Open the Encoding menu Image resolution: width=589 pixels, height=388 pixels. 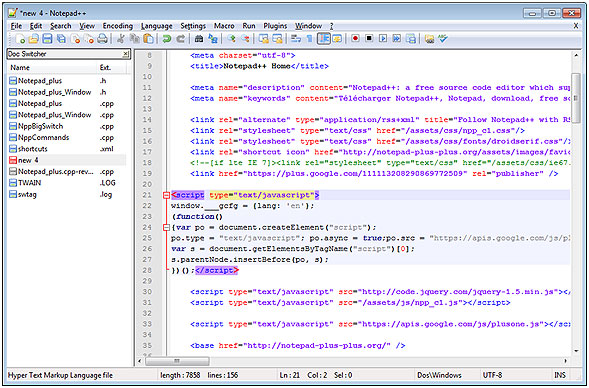118,26
